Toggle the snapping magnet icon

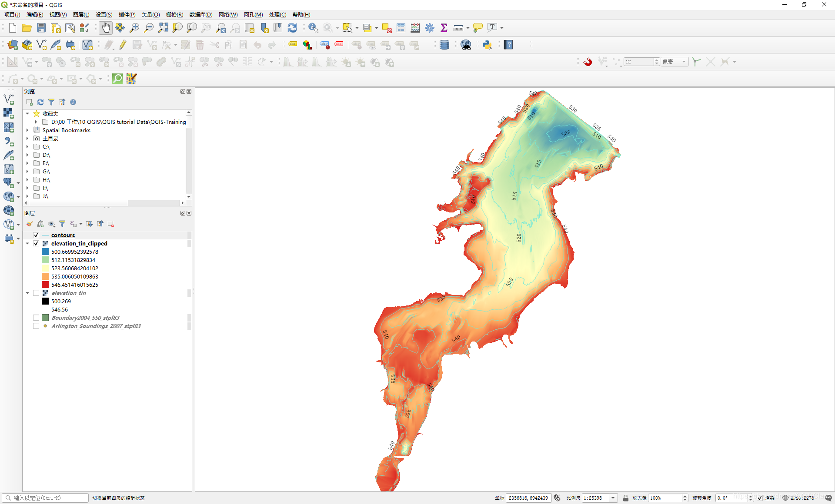click(588, 62)
